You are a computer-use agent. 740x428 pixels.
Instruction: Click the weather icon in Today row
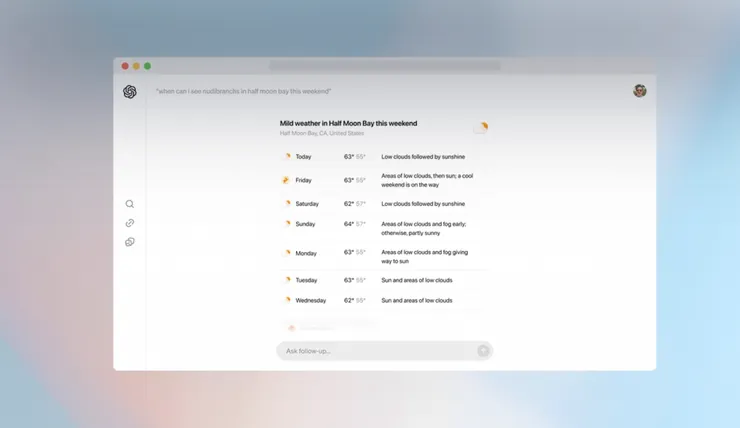point(287,156)
